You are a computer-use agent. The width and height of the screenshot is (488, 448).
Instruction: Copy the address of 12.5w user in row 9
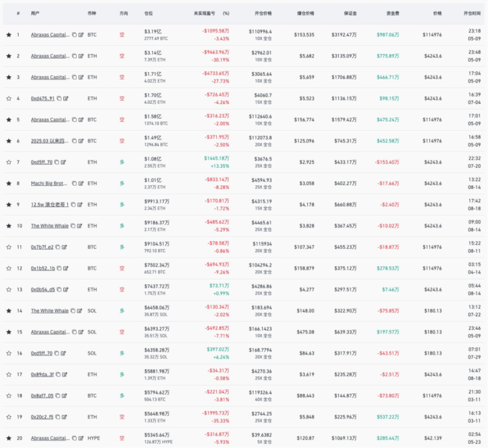[x=74, y=205]
